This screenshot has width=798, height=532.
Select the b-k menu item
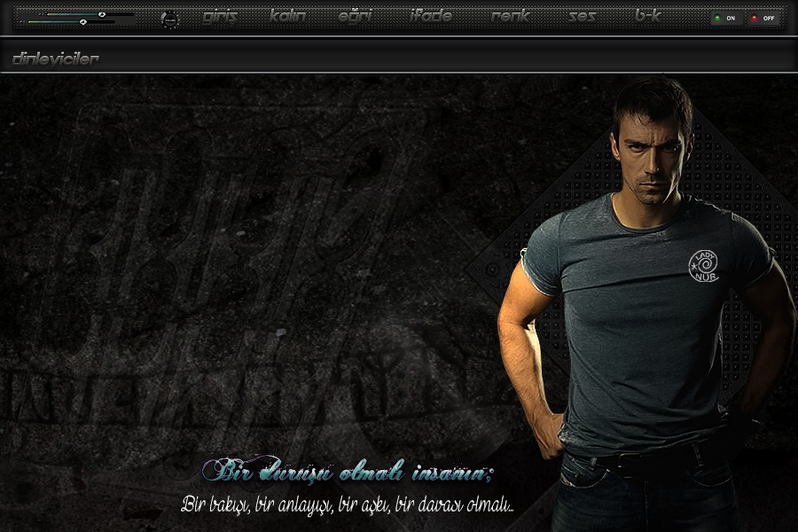(x=648, y=16)
